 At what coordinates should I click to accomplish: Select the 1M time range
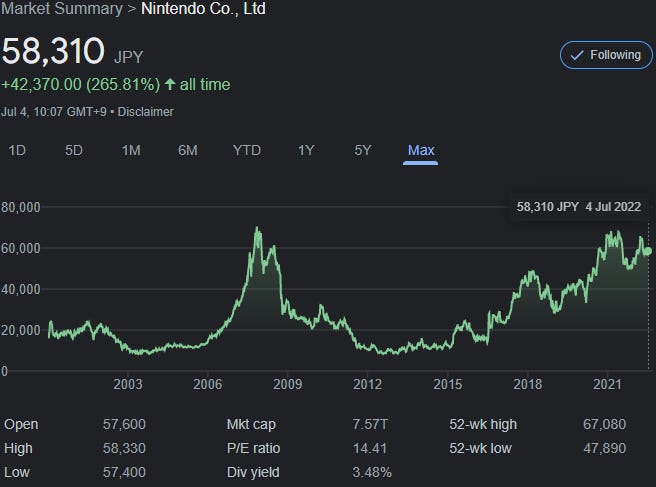pyautogui.click(x=131, y=150)
